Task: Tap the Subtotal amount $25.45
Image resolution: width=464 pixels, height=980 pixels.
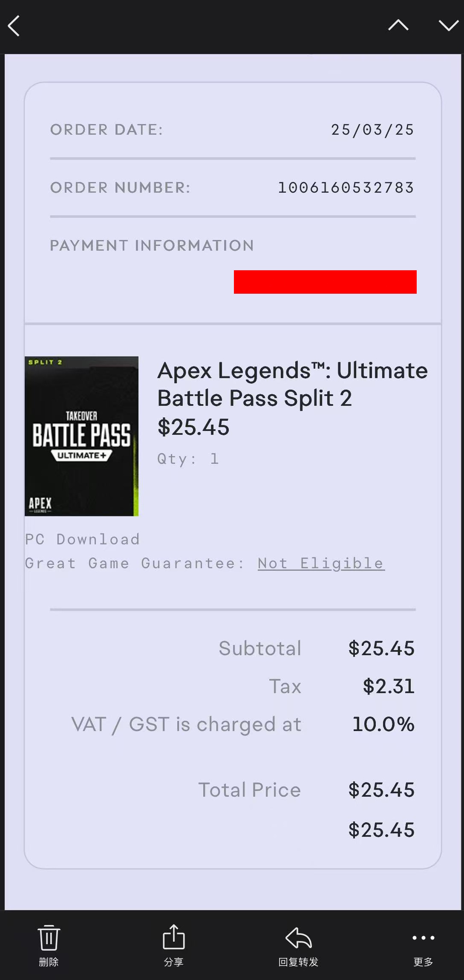Action: (381, 648)
